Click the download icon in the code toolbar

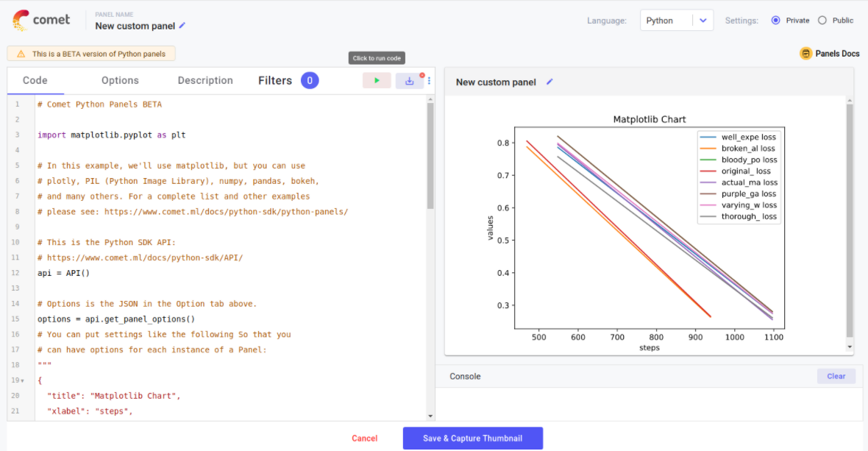tap(410, 81)
